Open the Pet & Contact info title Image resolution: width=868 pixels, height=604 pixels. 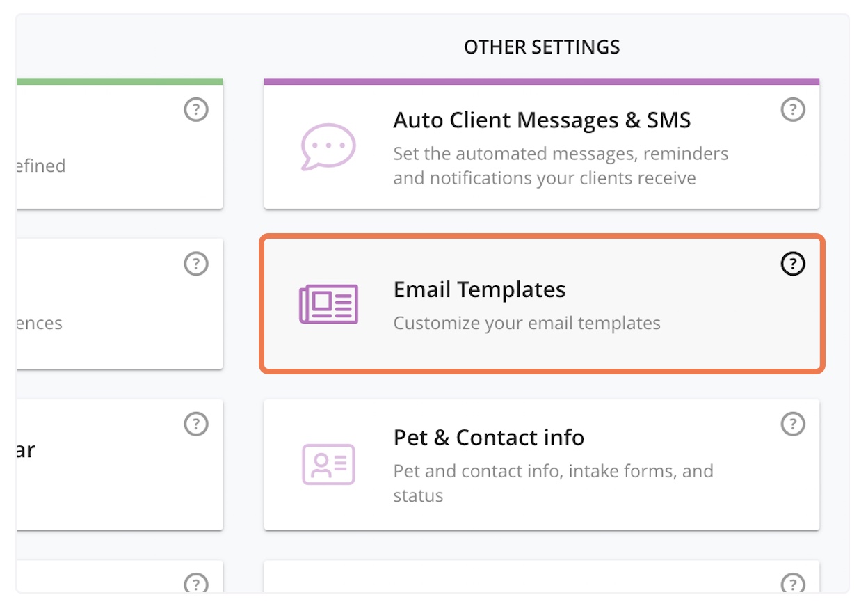[488, 438]
